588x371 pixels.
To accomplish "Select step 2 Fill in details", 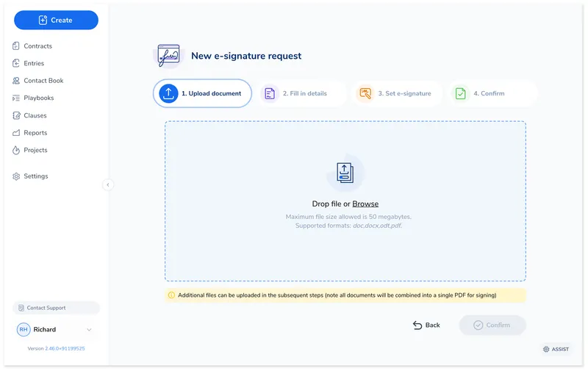I will click(x=303, y=93).
